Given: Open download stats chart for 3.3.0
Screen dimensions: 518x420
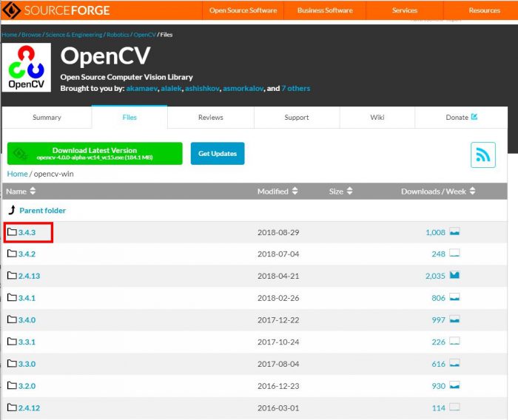Looking at the screenshot, I should click(454, 363).
